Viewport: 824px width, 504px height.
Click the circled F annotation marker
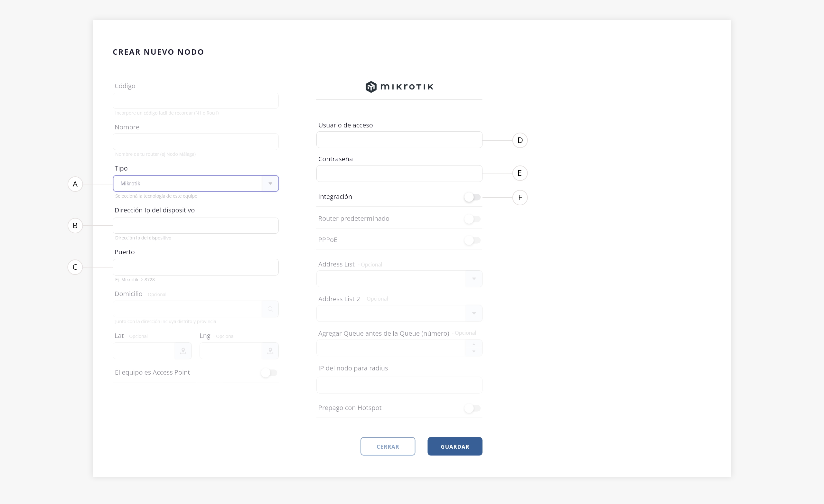[520, 198]
